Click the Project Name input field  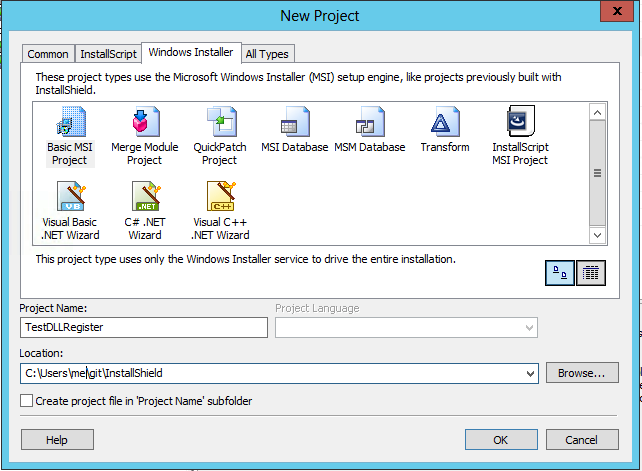[x=144, y=327]
